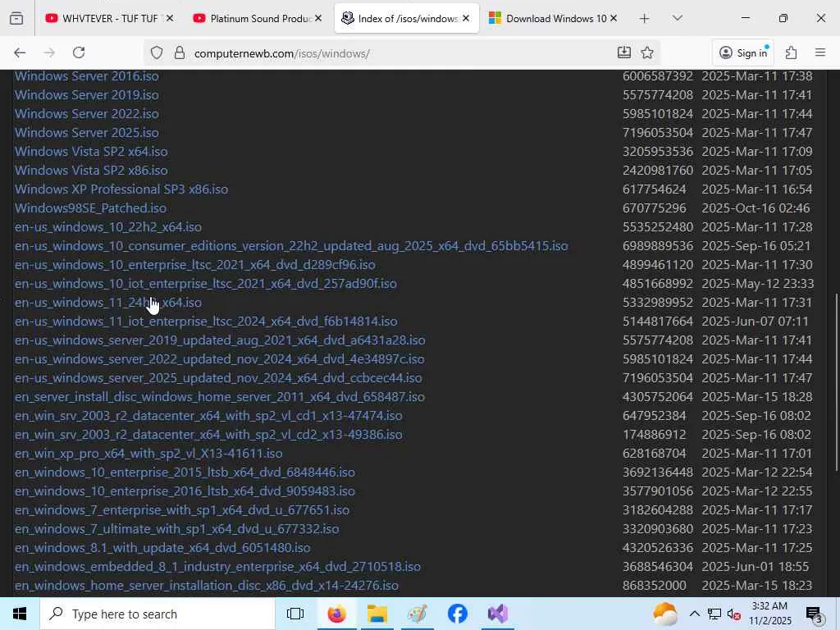This screenshot has width=840, height=630.
Task: Download windows_7_ultimate_with_sp1 x64 ISO
Action: coord(177,529)
